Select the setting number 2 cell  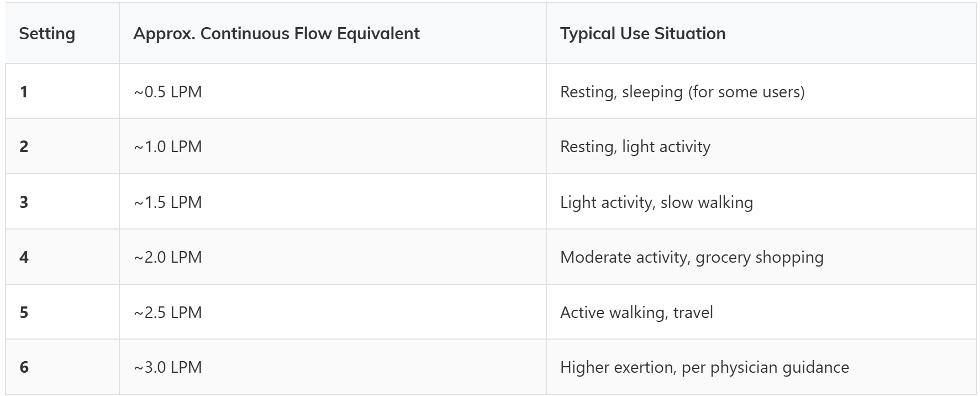[x=24, y=147]
